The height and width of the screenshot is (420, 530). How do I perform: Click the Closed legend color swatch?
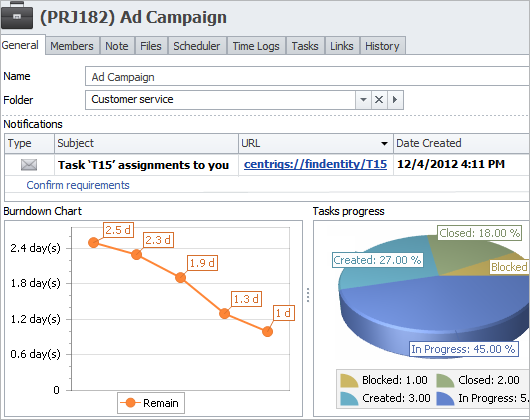(445, 380)
